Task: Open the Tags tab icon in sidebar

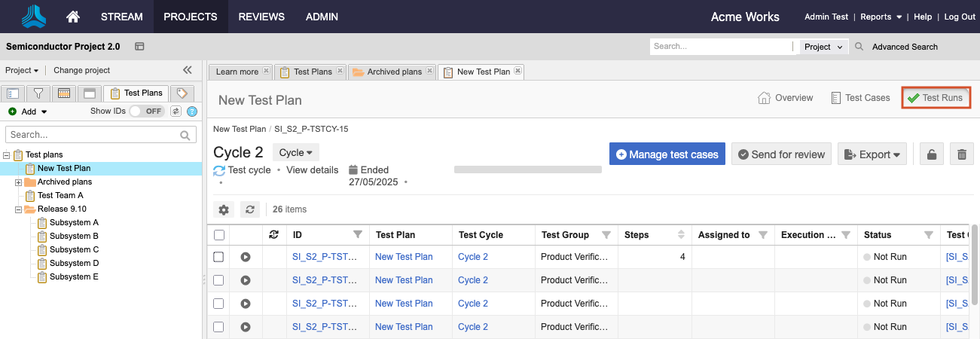Action: 181,93
